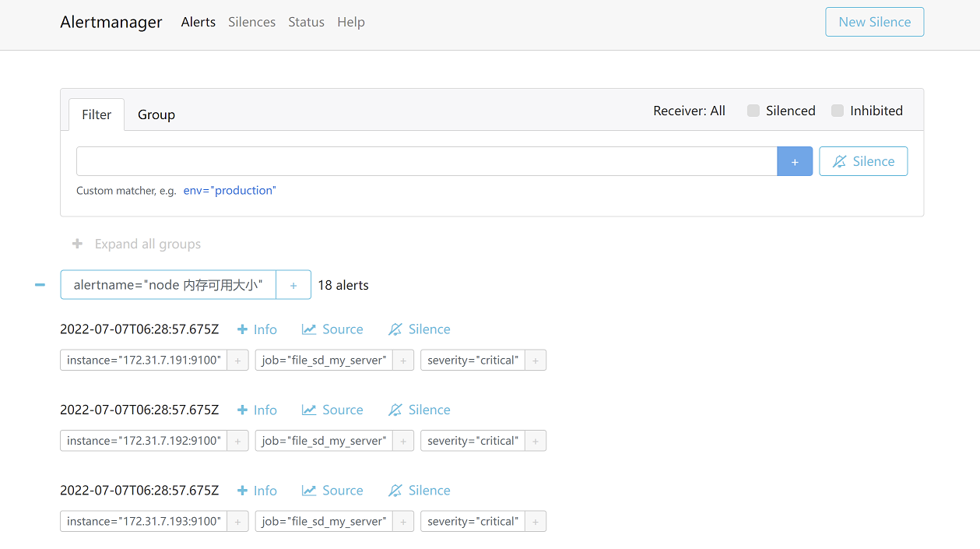
Task: Click Silence bell icon for instance 172.31.7.191
Action: tap(395, 329)
